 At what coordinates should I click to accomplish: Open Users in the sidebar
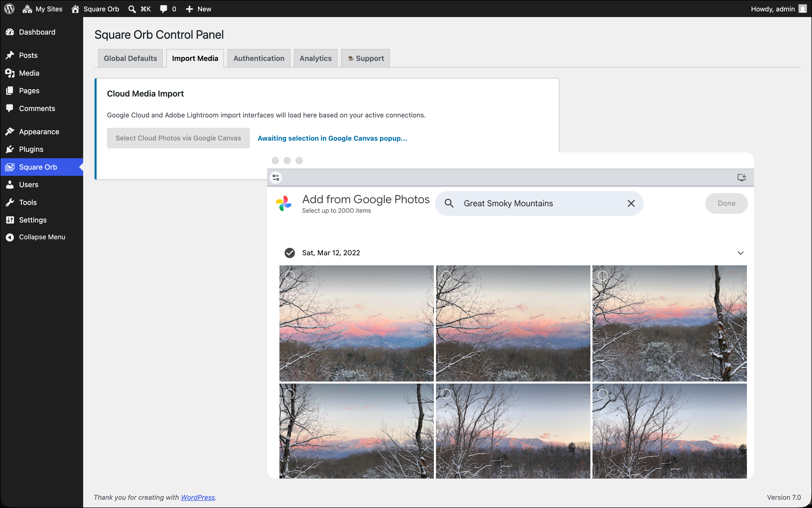point(42,185)
